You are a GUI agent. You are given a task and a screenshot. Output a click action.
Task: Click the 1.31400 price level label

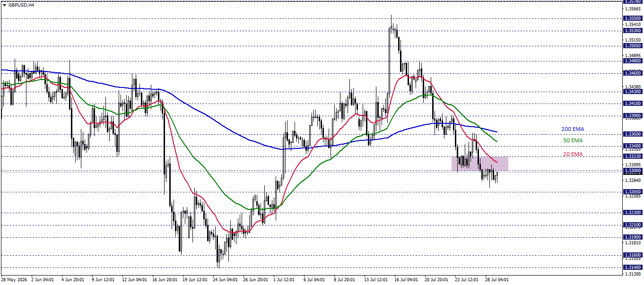633,268
